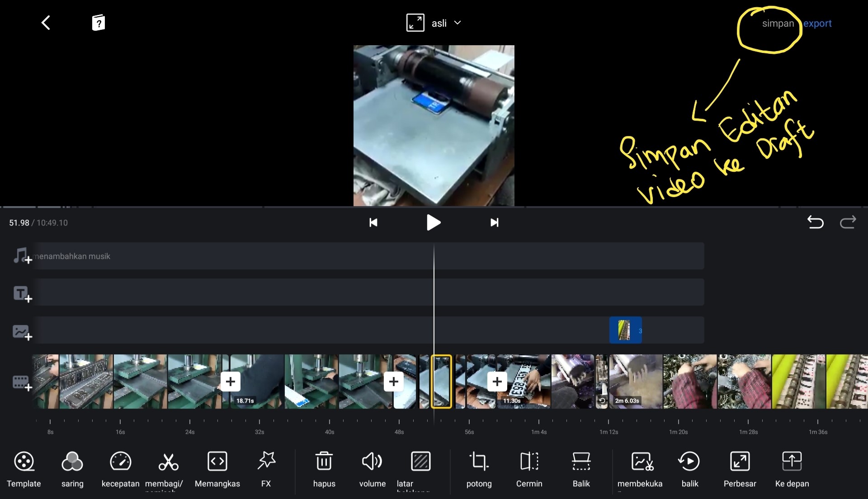Tap the help tutorial icon
This screenshot has height=499, width=868.
coord(98,22)
